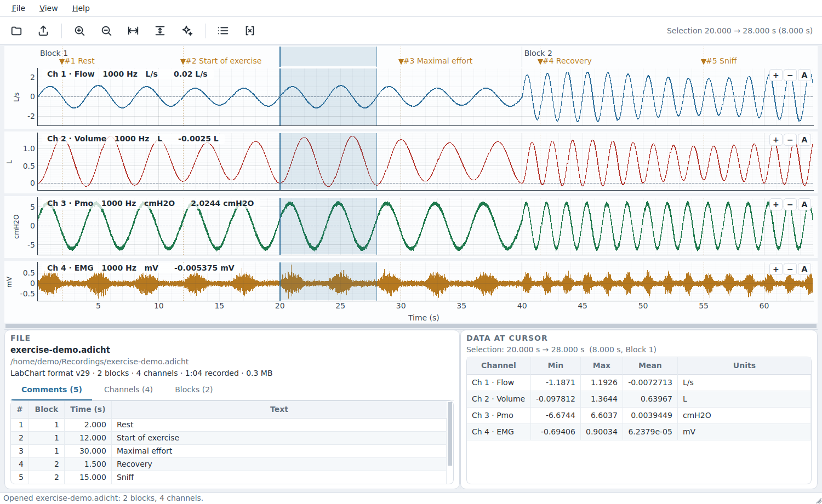Click the export icon in the toolbar
The height and width of the screenshot is (504, 822).
(43, 31)
